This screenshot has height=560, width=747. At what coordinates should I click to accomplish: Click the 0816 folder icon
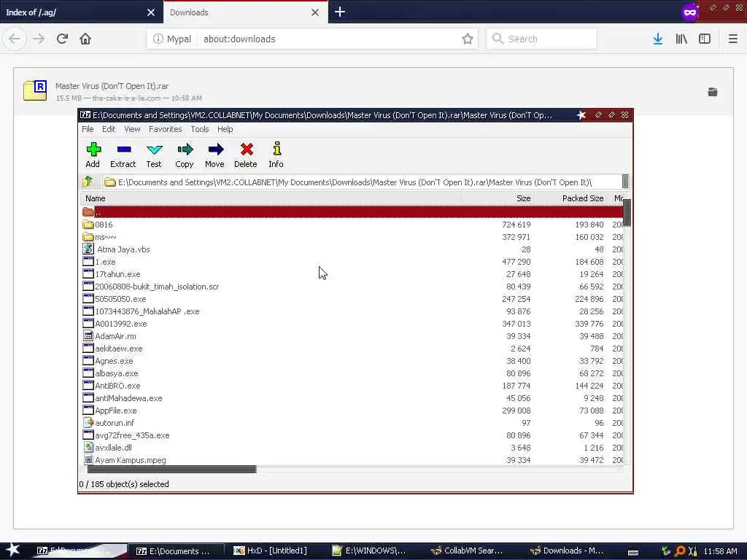coord(88,225)
